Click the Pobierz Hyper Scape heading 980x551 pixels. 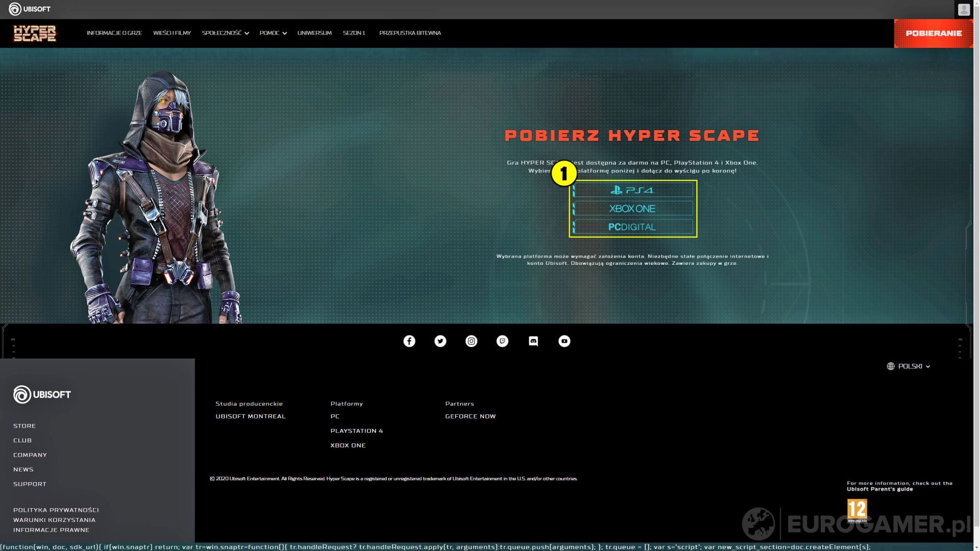(x=632, y=135)
